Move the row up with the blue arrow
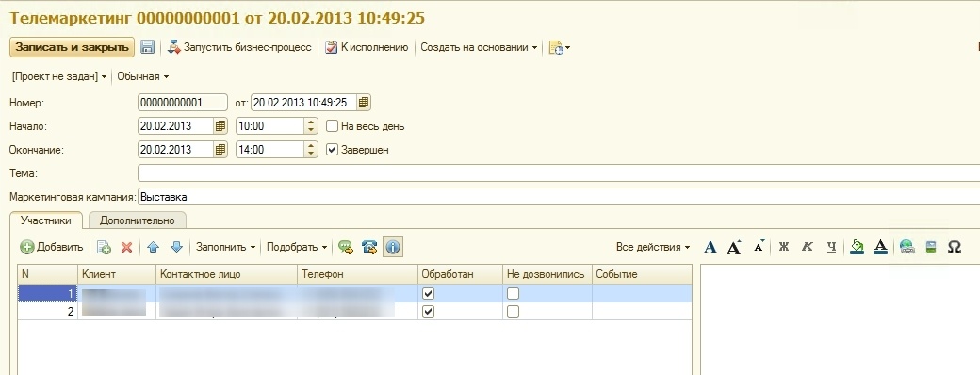This screenshot has height=375, width=980. pos(153,248)
